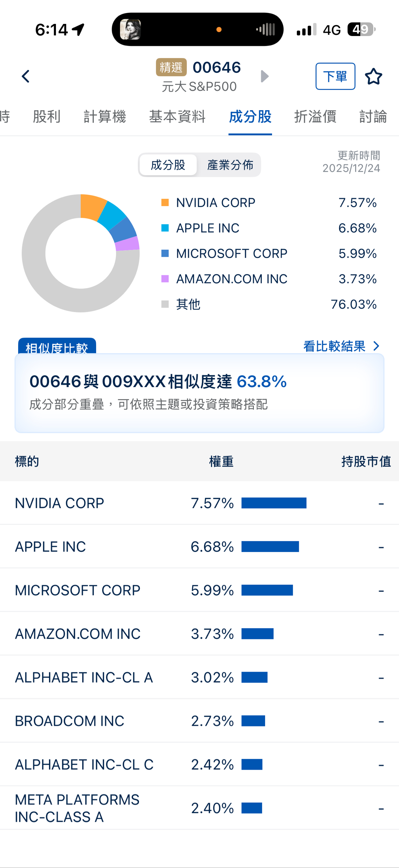
Task: Tap the orange NVIDIA CORP legend square
Action: tap(165, 202)
